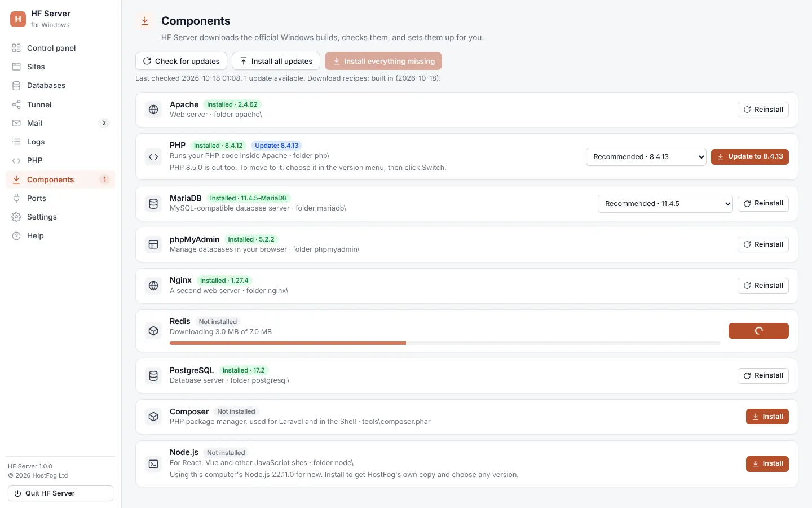Quit HF Server
Screen dimensions: 812x508
click(x=60, y=493)
